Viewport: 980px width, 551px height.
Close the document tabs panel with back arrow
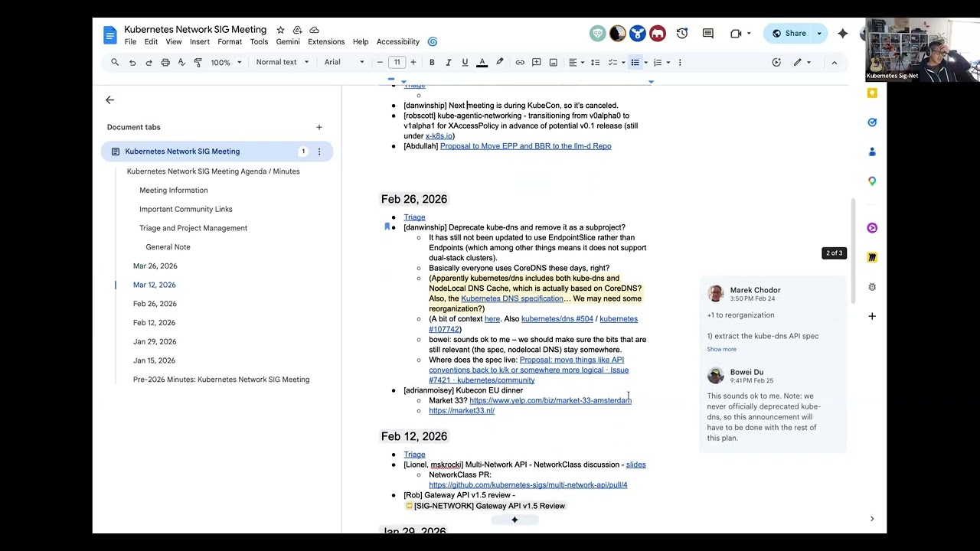pyautogui.click(x=109, y=100)
